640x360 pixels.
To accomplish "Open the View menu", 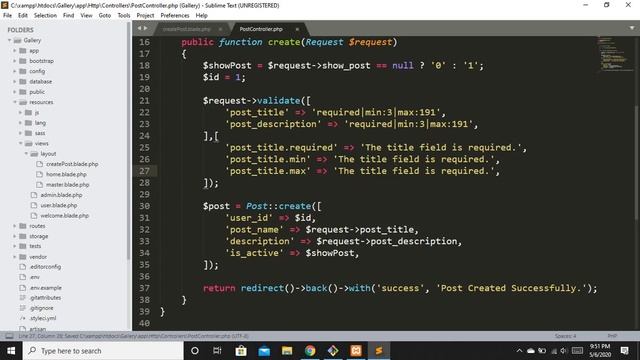I will [x=86, y=15].
